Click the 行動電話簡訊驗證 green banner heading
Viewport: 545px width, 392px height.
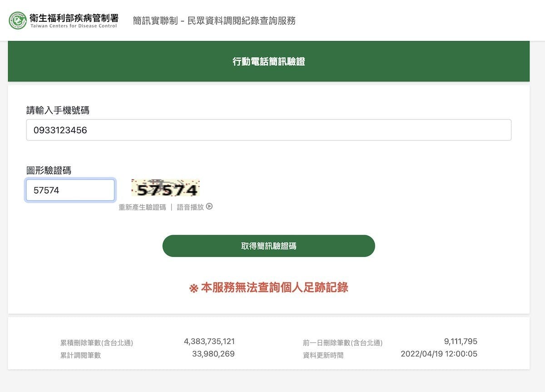[269, 61]
